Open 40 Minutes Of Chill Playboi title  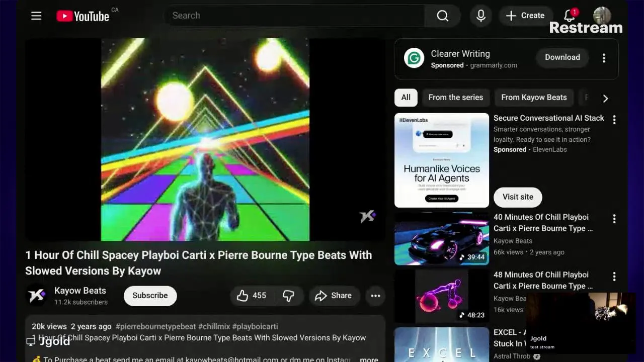click(543, 223)
